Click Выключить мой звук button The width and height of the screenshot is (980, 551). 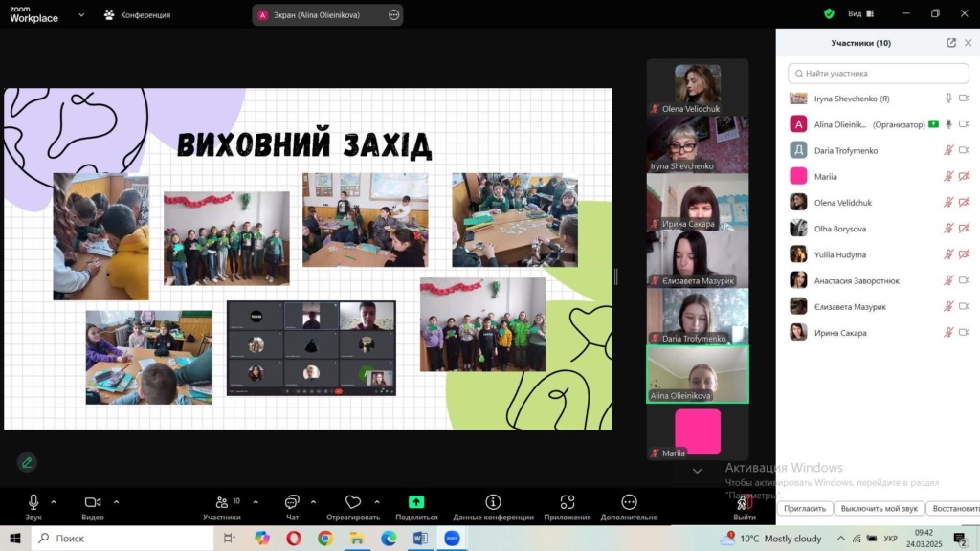coord(879,509)
